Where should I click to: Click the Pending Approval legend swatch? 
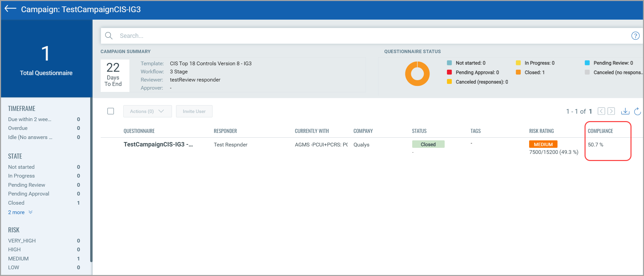pyautogui.click(x=449, y=72)
